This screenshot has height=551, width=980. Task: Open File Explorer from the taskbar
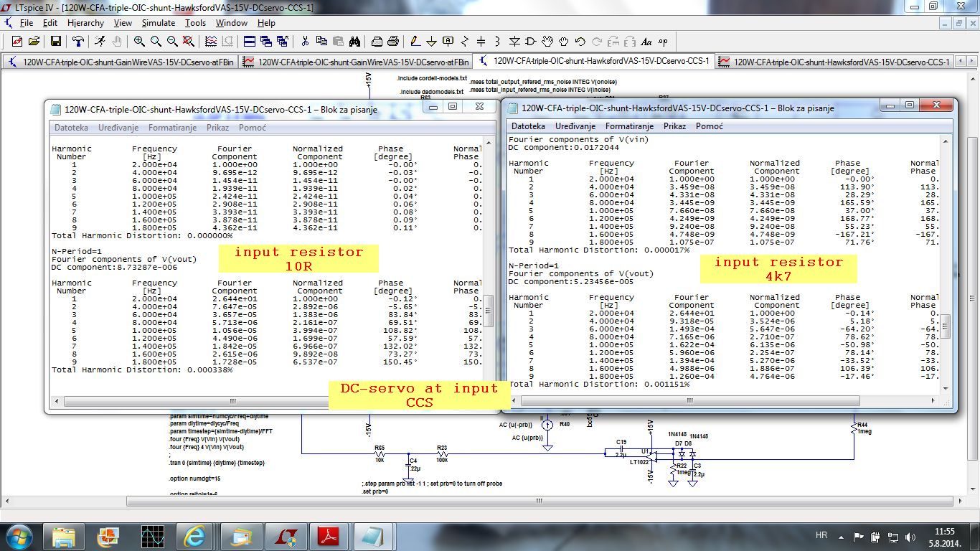coord(63,536)
